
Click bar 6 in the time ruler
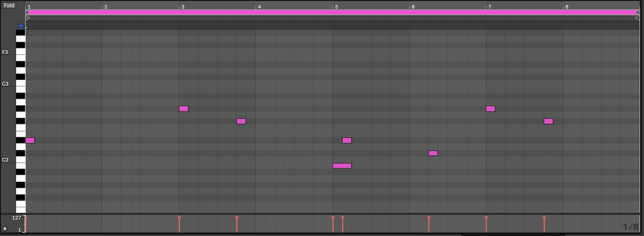point(412,6)
